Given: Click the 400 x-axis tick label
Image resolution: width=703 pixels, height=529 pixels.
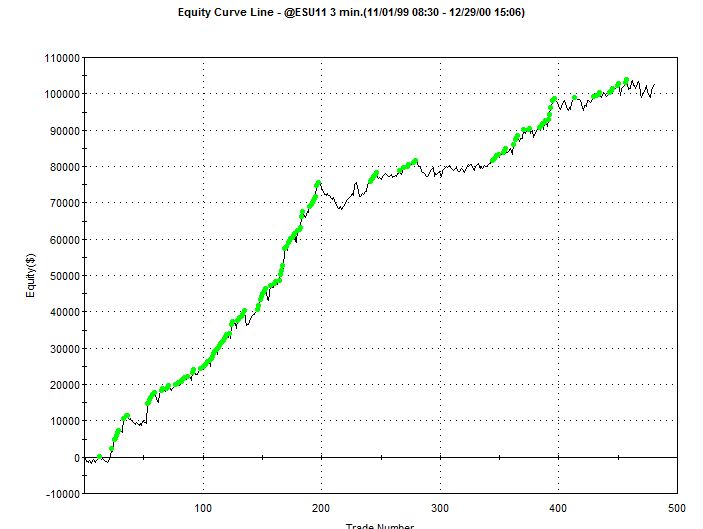Looking at the screenshot, I should click(557, 508).
